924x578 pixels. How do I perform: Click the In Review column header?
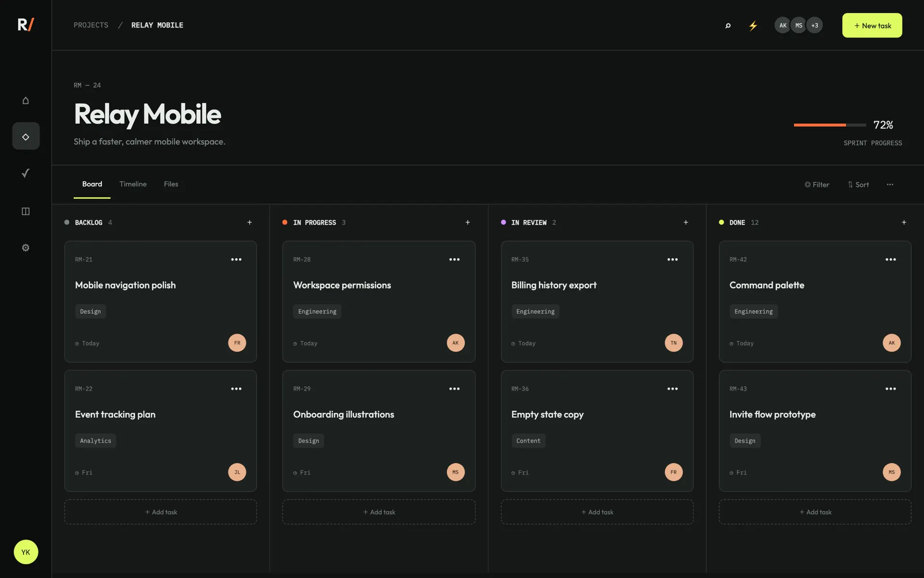pos(528,223)
